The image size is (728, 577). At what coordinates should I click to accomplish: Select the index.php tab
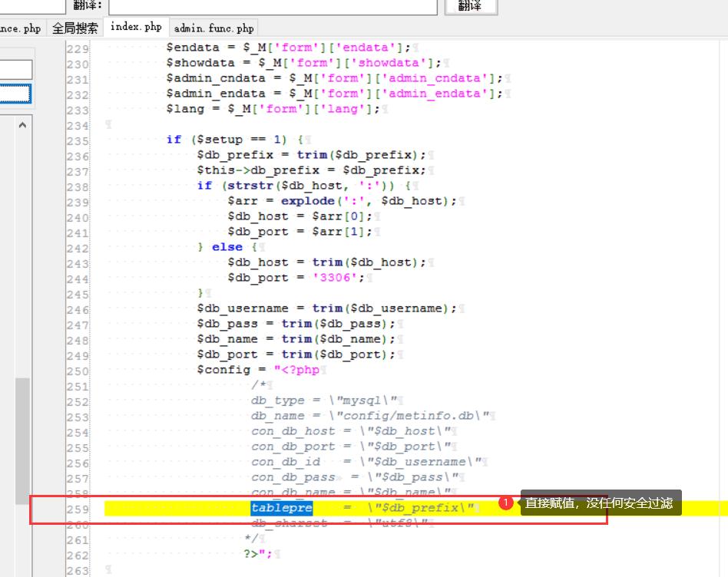[x=136, y=27]
